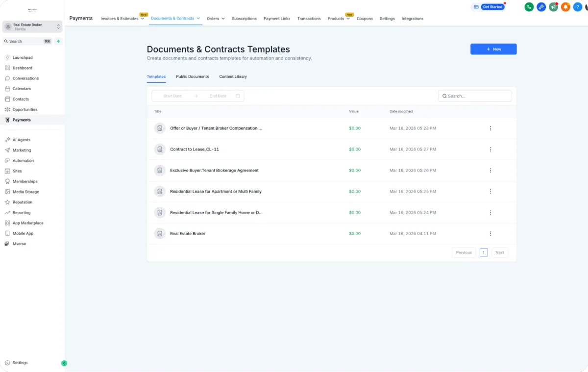Click the blue New button
Screen dimensions: 588x372
pyautogui.click(x=493, y=49)
